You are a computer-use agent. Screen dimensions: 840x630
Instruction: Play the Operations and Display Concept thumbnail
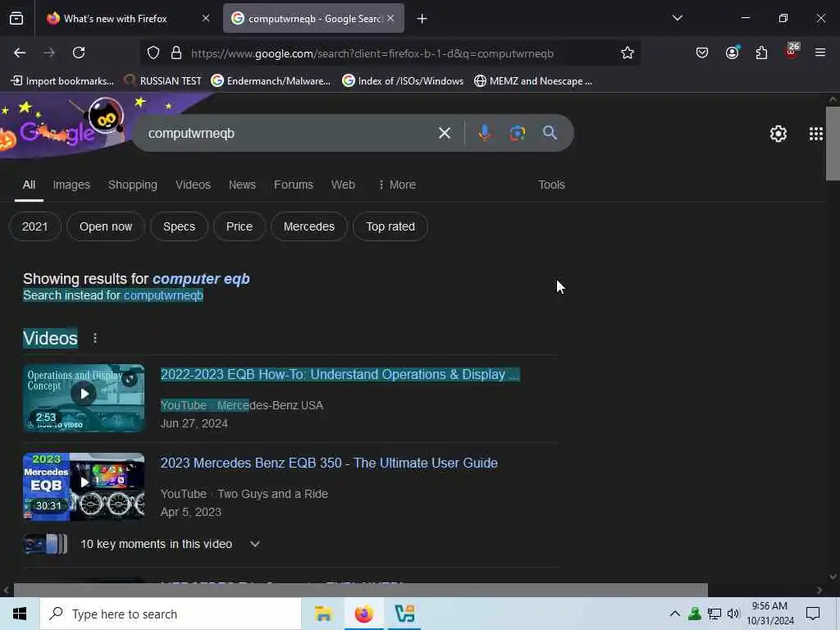[84, 398]
